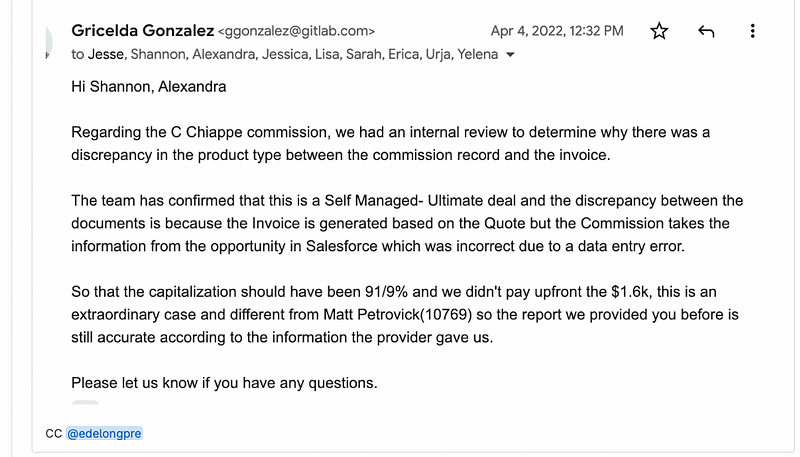
Task: Open the @edelongpre mention link
Action: [107, 434]
